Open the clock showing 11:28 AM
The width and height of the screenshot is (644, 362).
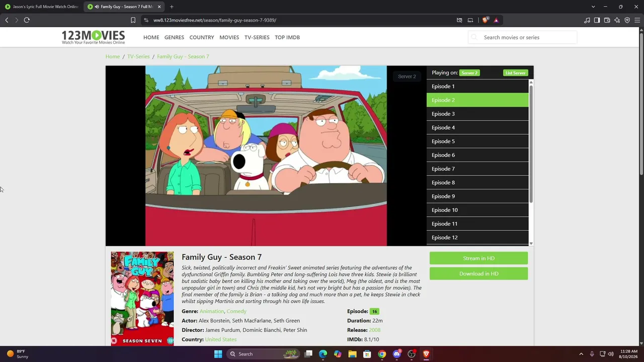point(628,354)
